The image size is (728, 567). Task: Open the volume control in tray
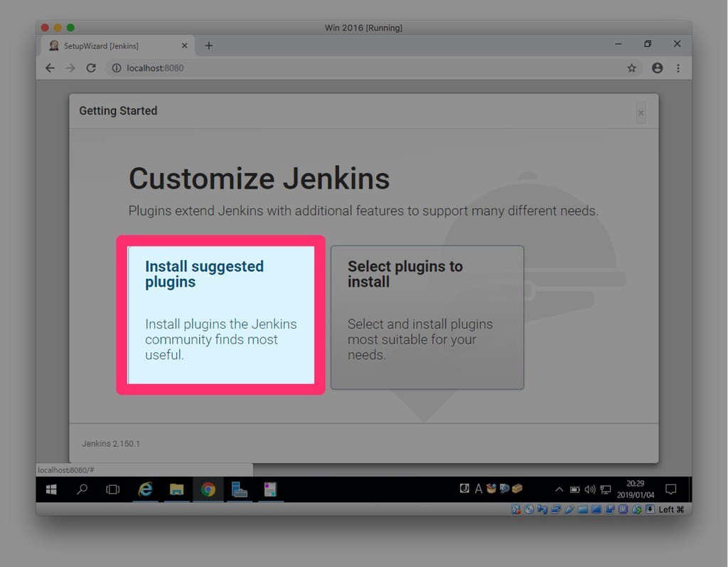590,489
